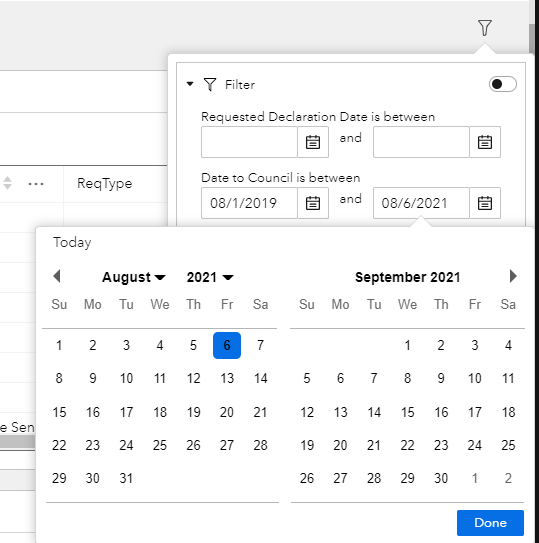Open the column ellipsis menu
Screen dimensions: 539x543
point(36,184)
